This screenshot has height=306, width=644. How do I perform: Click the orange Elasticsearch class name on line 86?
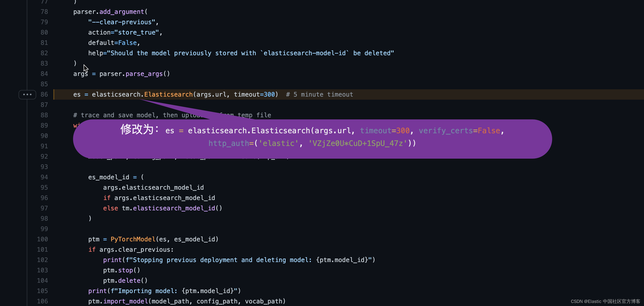168,94
